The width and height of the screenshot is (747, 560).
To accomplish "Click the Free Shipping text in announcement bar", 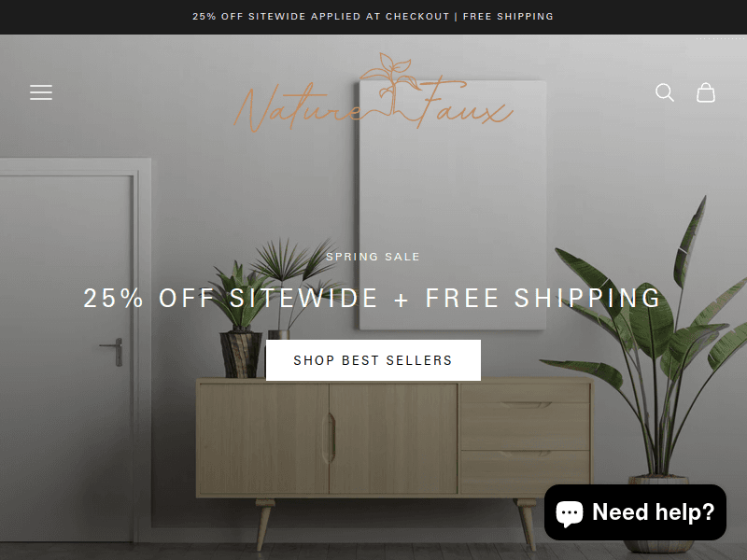I will 508,16.
